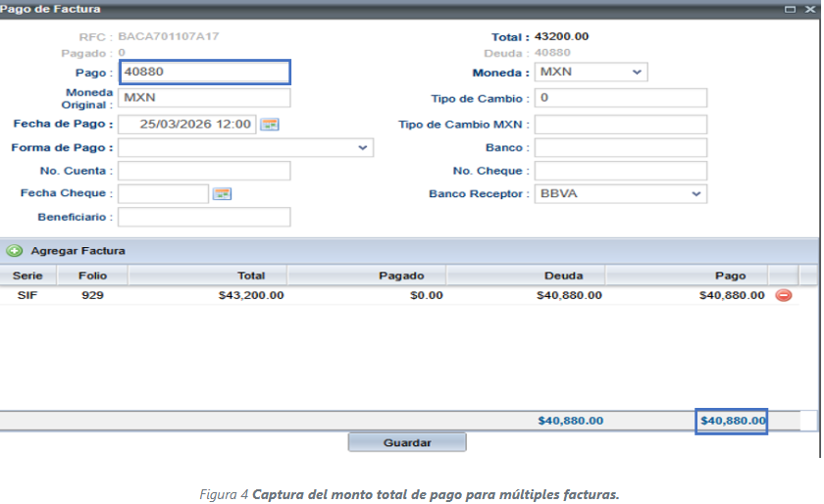Select the Beneficiario text field
The width and height of the screenshot is (824, 504).
pyautogui.click(x=204, y=217)
